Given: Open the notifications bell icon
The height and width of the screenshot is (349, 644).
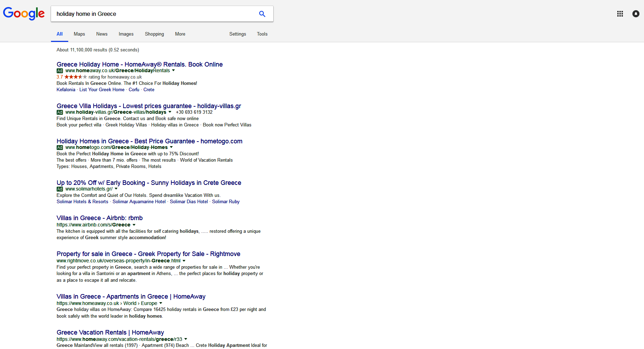Looking at the screenshot, I should point(636,14).
